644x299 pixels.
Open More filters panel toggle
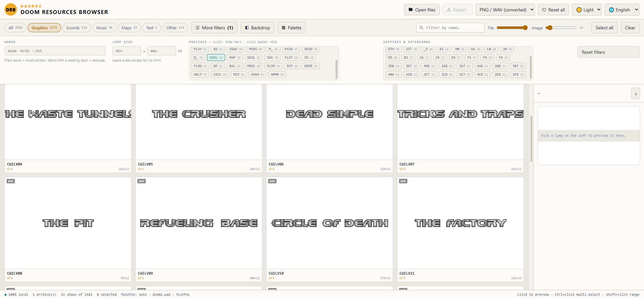(x=214, y=28)
